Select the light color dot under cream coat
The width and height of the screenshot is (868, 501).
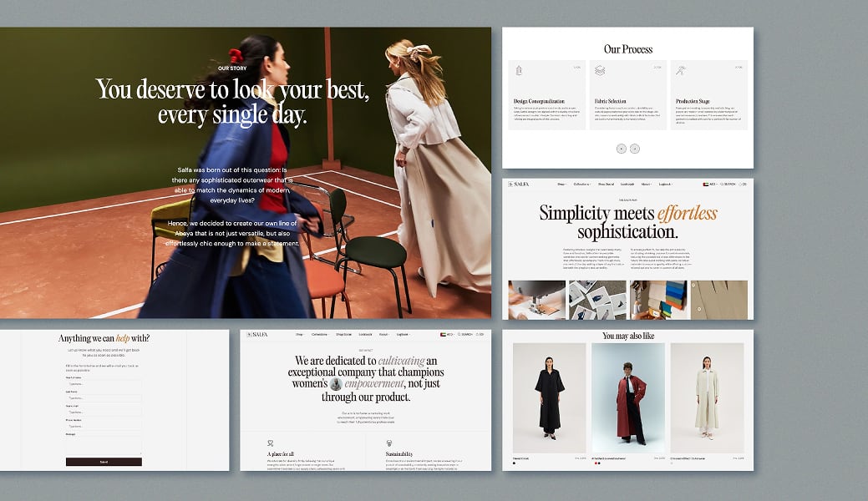[x=672, y=463]
